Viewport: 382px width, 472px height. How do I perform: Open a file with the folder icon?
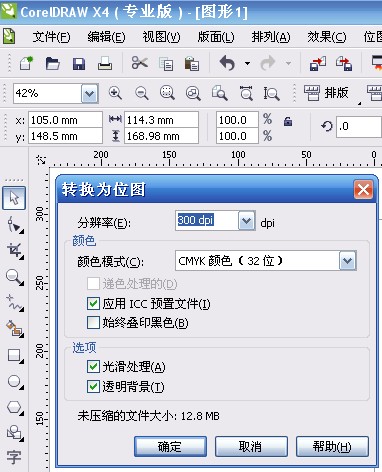(x=53, y=63)
